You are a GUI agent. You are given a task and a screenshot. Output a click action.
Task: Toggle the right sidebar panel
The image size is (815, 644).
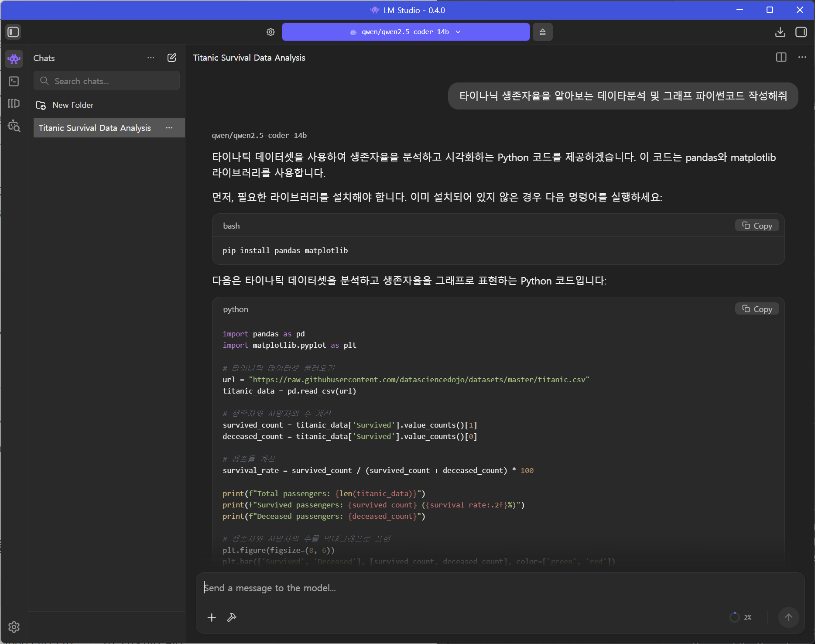(x=801, y=32)
